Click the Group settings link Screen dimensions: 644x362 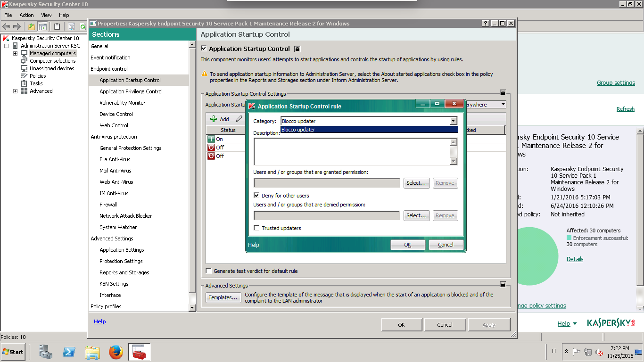(x=616, y=83)
